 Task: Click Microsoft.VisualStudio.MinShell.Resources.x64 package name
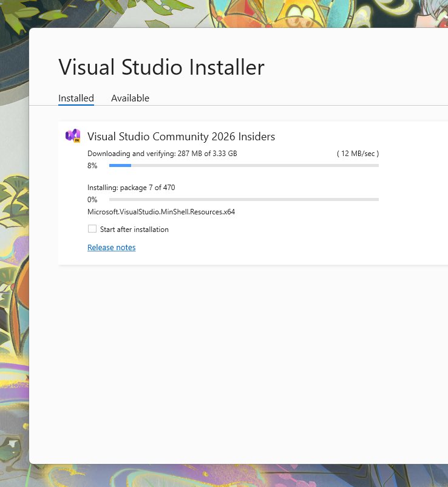[x=161, y=212]
